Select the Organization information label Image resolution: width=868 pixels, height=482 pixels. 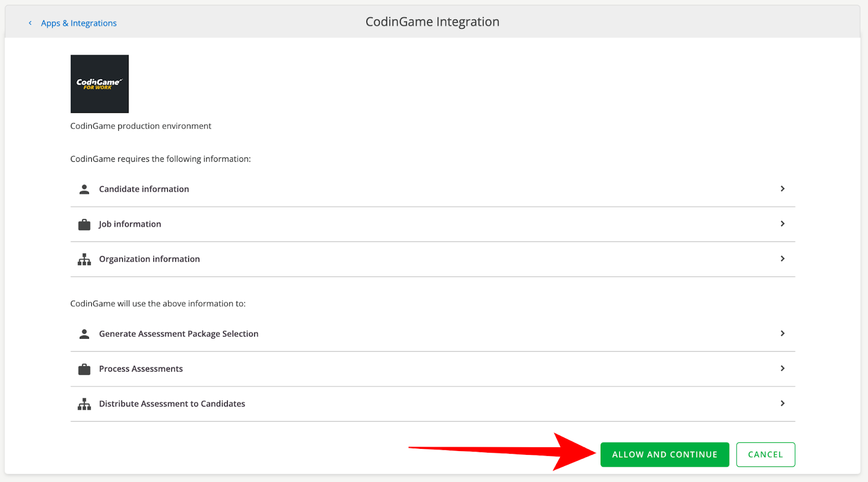click(x=149, y=259)
